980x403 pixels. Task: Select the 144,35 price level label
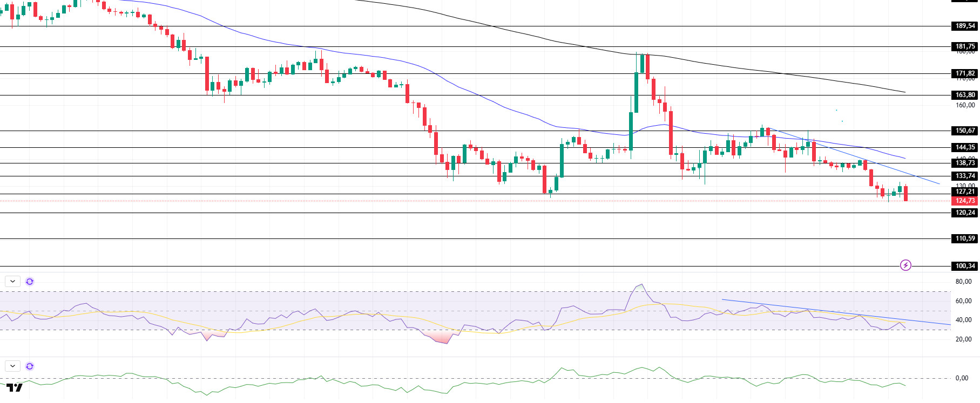click(x=964, y=147)
